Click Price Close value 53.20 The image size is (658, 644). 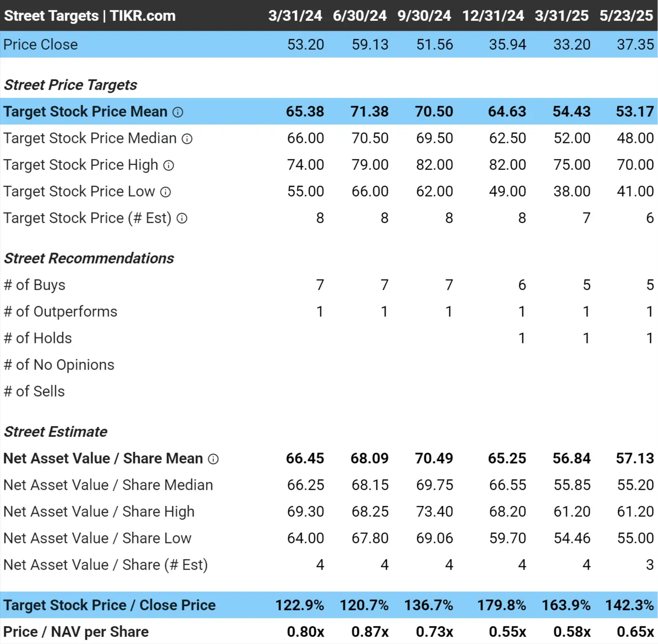tap(306, 44)
